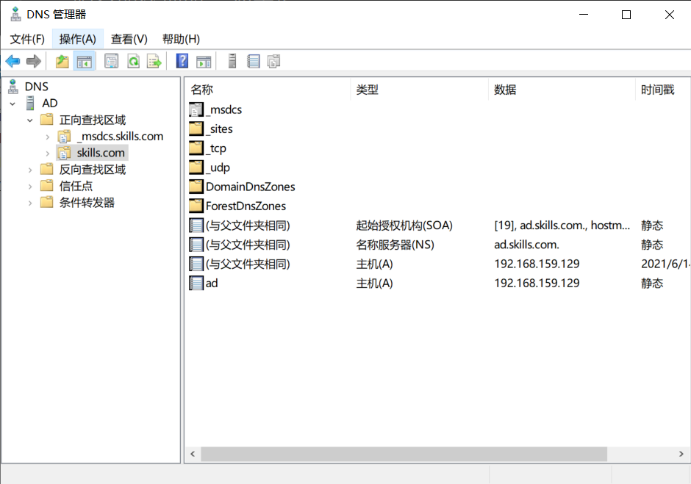Open the Properties toolbar icon
Screen dimensions: 691x484
tap(111, 61)
